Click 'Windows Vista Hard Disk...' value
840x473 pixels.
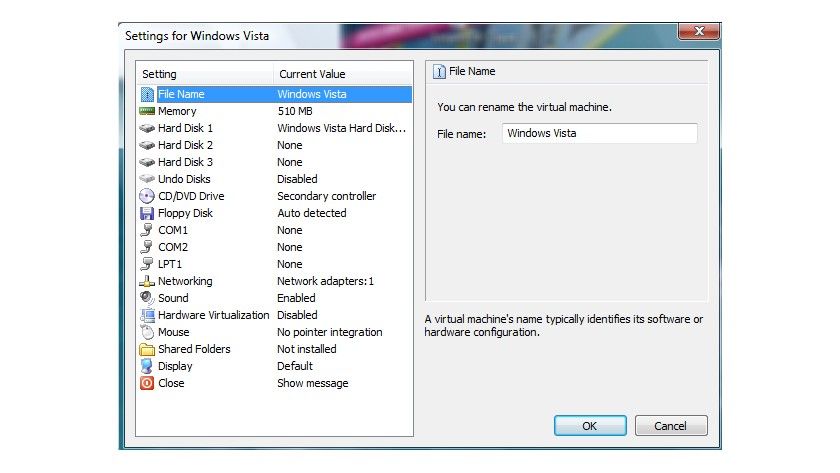(x=342, y=128)
